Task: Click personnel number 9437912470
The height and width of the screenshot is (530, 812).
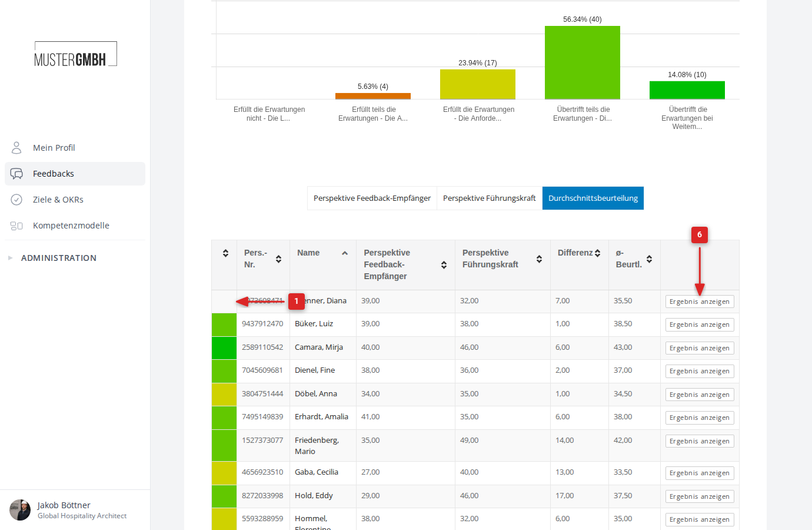Action: pos(262,324)
